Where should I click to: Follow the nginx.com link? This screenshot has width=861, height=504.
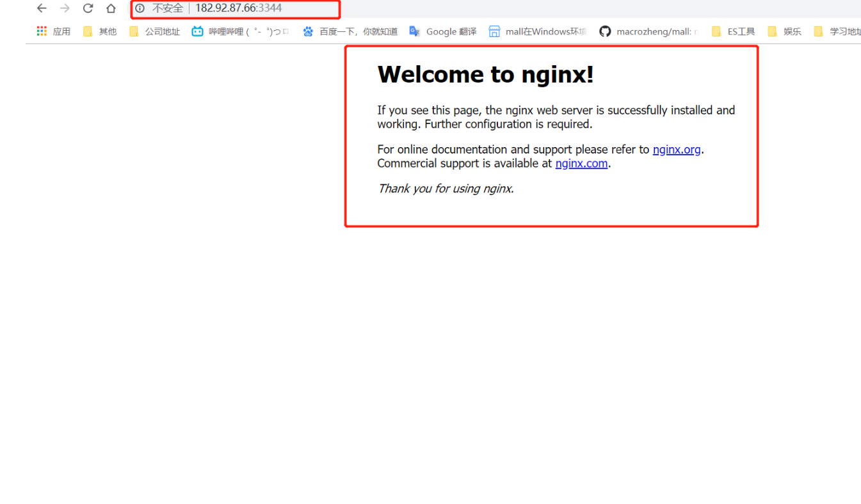click(x=581, y=163)
